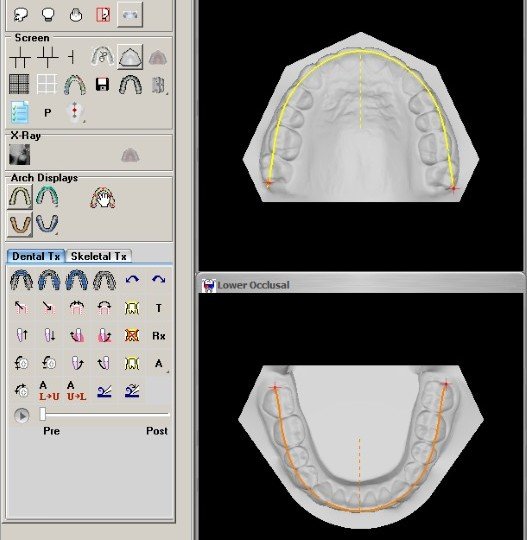Click the hand-over-arch icon in Arch Displays
The height and width of the screenshot is (540, 527).
click(x=103, y=198)
